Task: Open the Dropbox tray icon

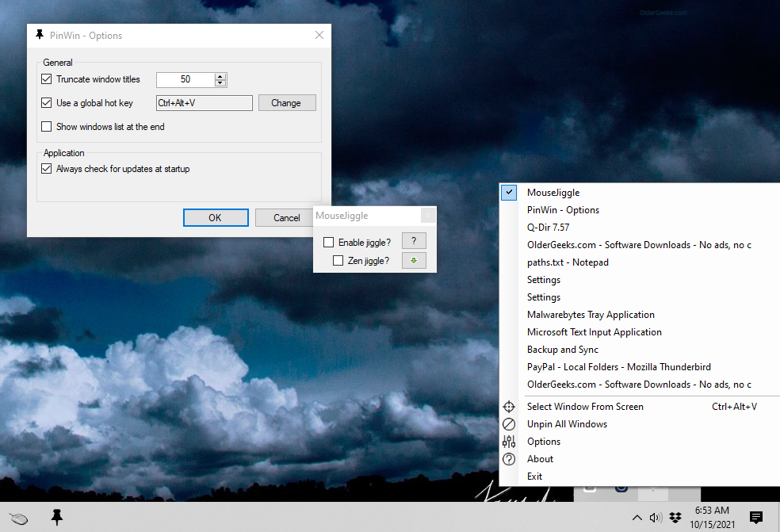Action: [x=675, y=518]
